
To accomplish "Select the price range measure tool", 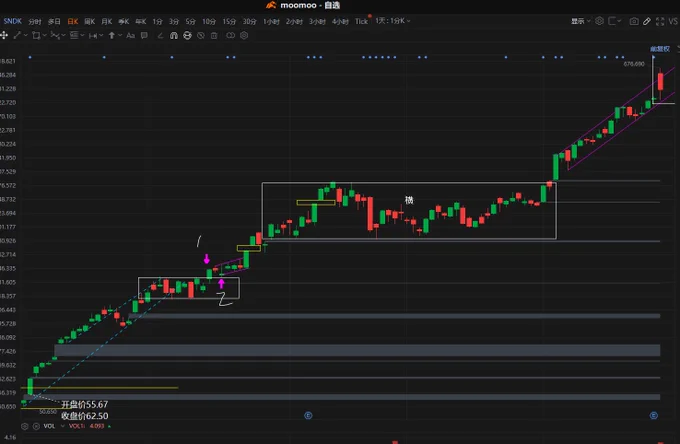I will [93, 36].
